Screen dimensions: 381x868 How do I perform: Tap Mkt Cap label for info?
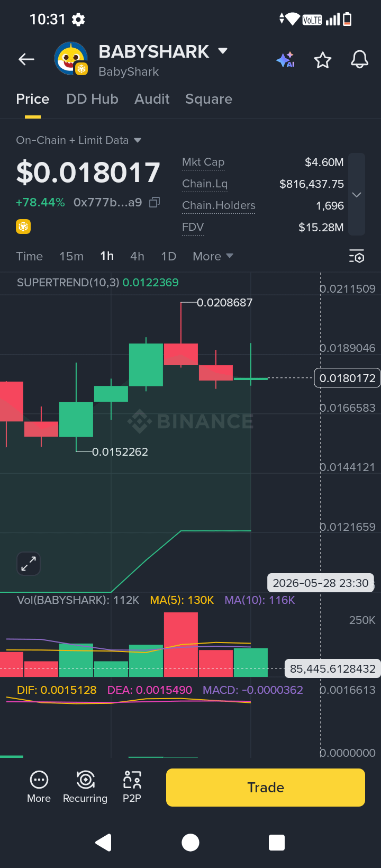pyautogui.click(x=203, y=162)
